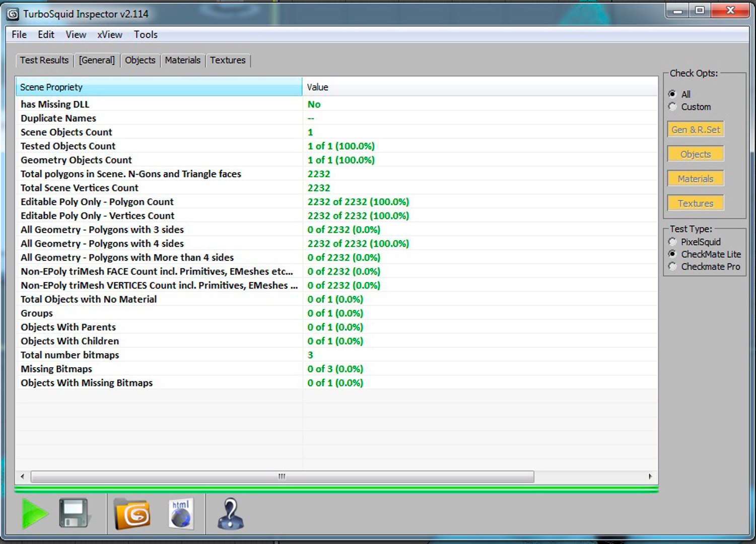Image resolution: width=756 pixels, height=544 pixels.
Task: Click the '0 of 3 (0.0%)' value
Action: point(335,369)
